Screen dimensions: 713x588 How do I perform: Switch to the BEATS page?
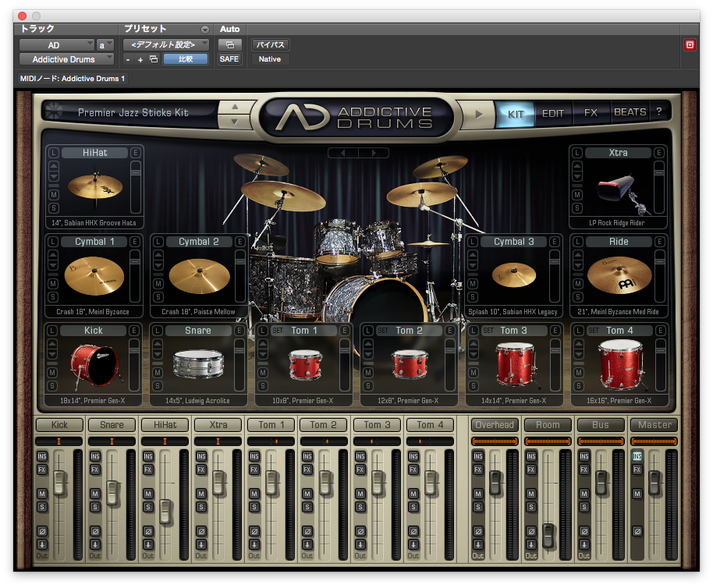(630, 112)
